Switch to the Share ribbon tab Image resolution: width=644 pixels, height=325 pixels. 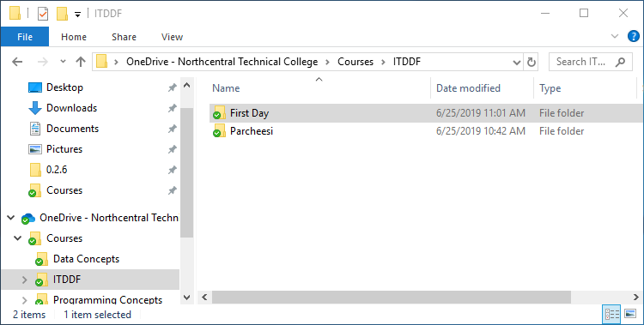pos(124,37)
